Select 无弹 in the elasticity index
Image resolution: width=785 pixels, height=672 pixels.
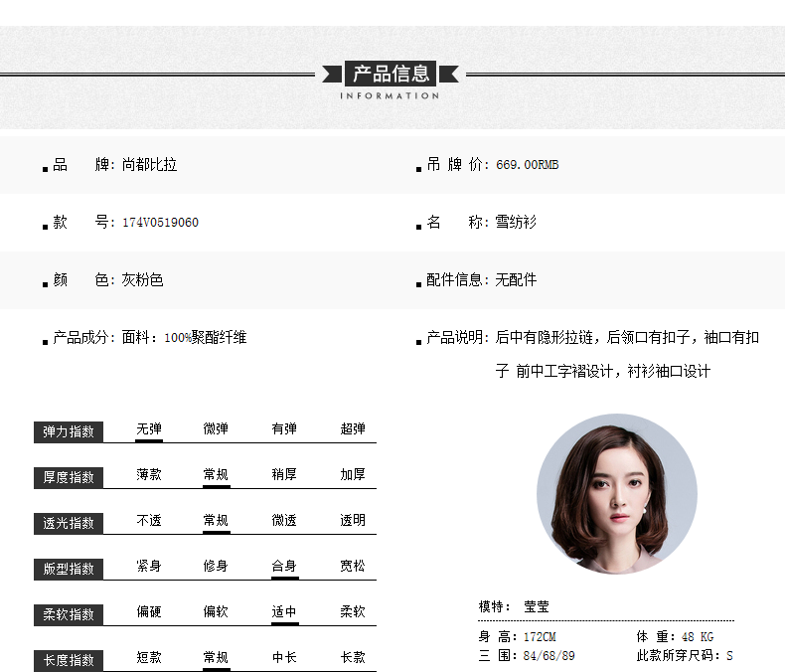point(149,429)
